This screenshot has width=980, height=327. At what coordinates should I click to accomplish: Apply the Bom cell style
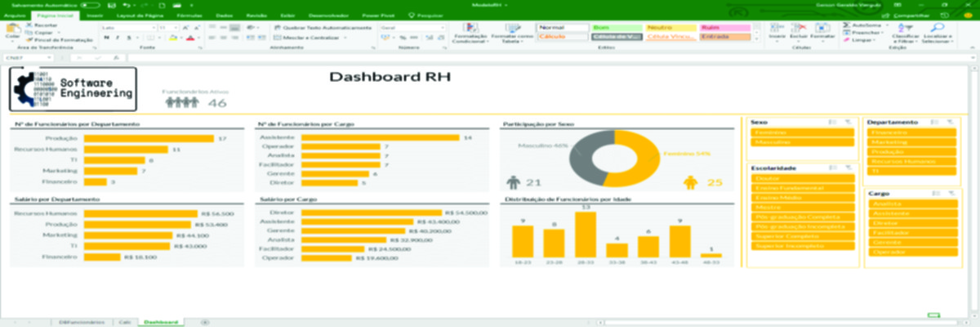616,27
